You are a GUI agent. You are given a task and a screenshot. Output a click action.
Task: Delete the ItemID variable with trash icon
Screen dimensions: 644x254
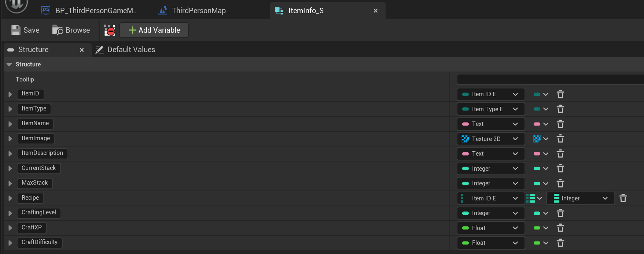click(x=560, y=94)
